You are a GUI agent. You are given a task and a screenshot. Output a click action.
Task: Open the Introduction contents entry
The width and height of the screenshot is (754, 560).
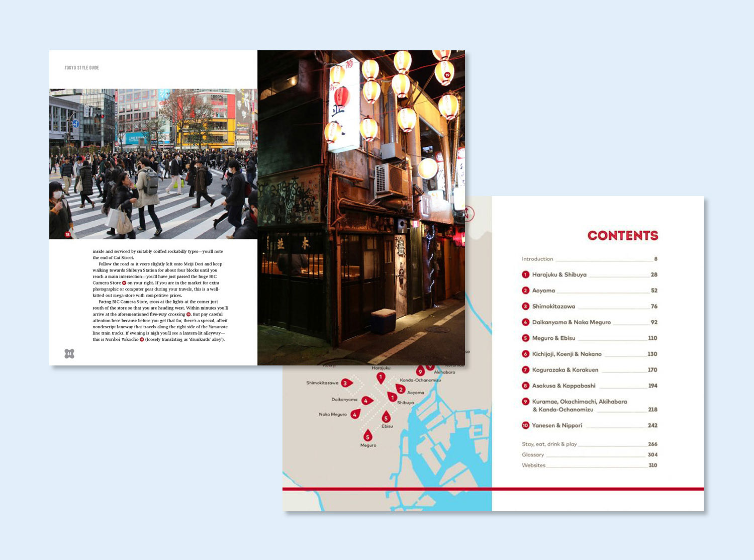590,259
